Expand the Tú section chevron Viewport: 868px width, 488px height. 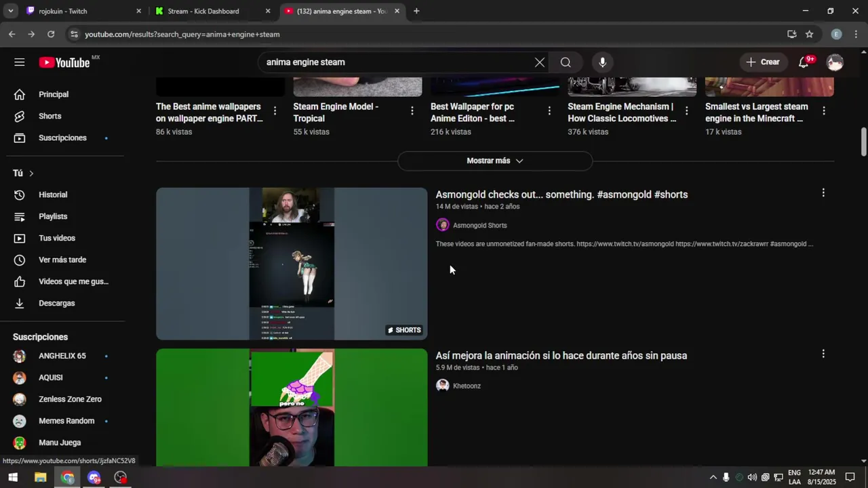pos(31,174)
